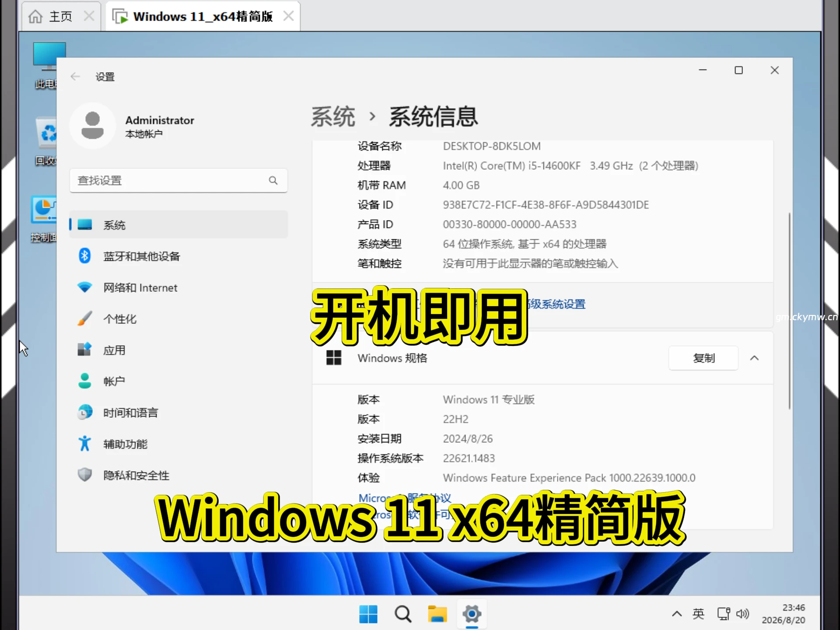
Task: Click the Windows 11 专业版 edition value
Action: pos(489,399)
